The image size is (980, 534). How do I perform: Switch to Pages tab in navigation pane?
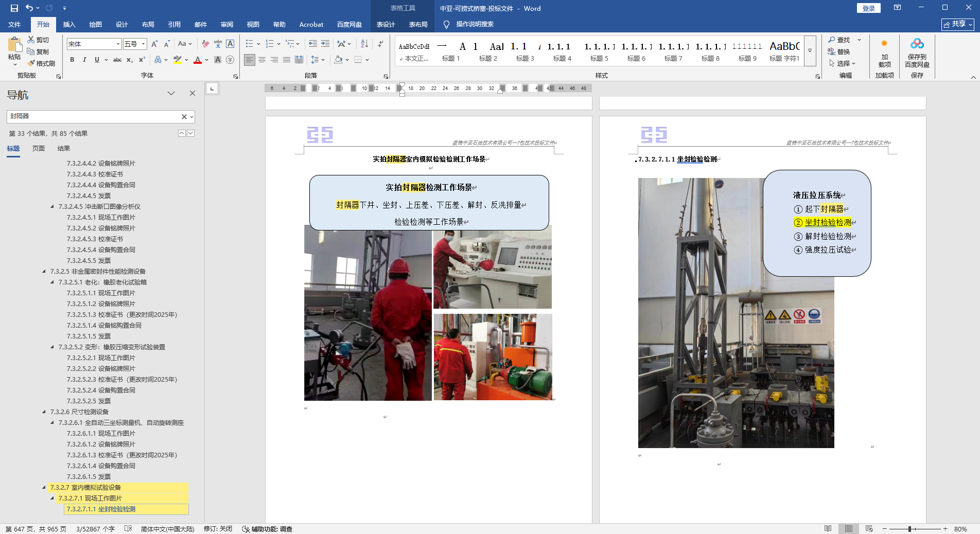pyautogui.click(x=38, y=148)
